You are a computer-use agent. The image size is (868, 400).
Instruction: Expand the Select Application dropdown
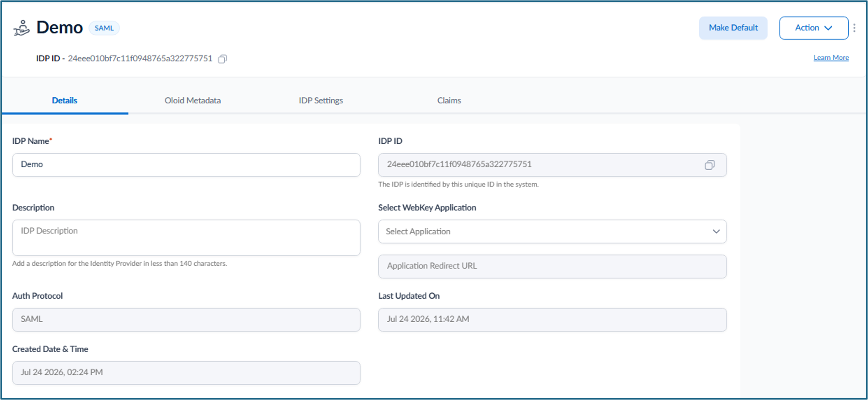click(x=552, y=232)
